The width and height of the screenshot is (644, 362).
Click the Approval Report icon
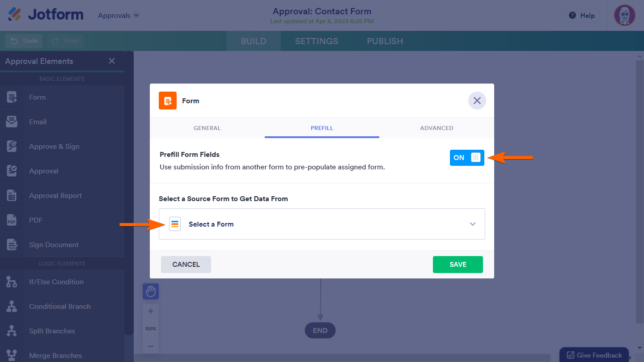point(12,196)
